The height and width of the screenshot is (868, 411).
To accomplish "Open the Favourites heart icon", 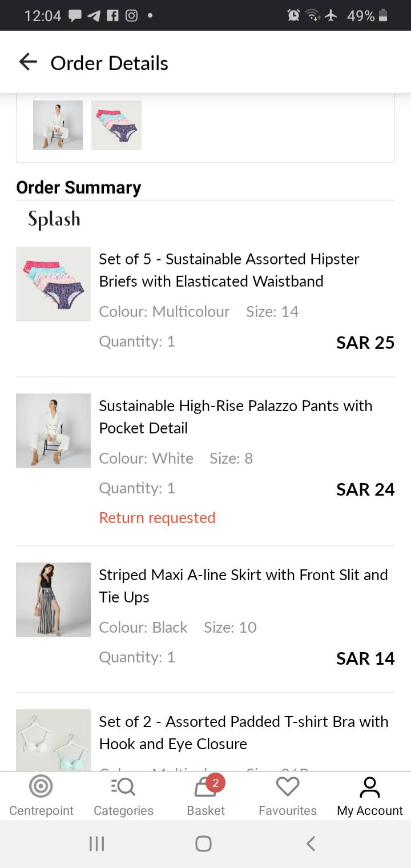I will pos(287,787).
